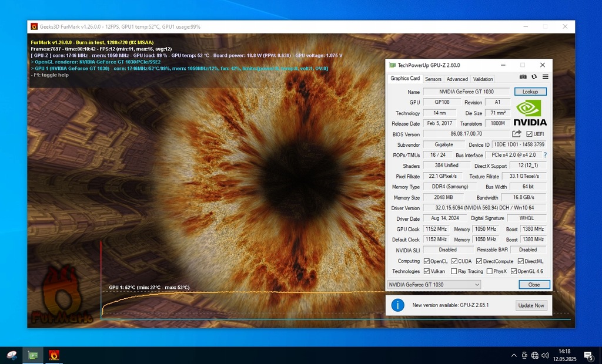Show hidden system tray icons
Image resolution: width=602 pixels, height=364 pixels.
pyautogui.click(x=513, y=355)
